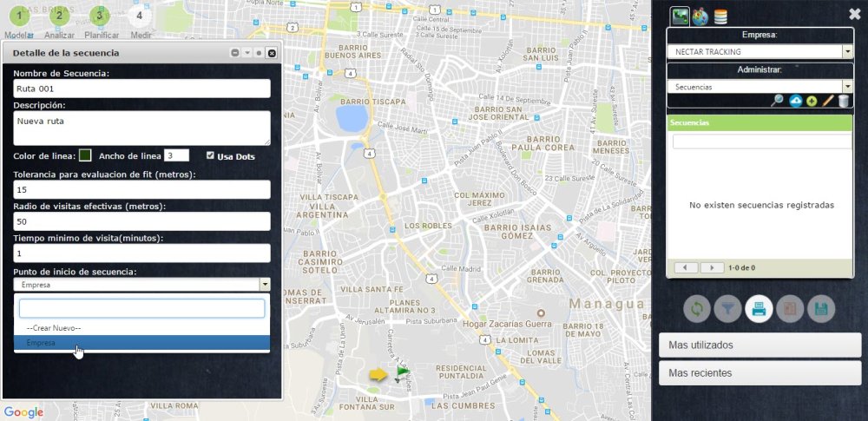The image size is (868, 421).
Task: Focus the dropdown search box
Action: 141,308
